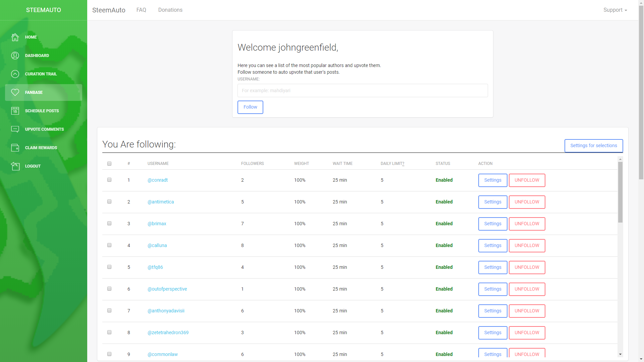Open Settings for @conradt
Screen dimensions: 644x362
click(493, 180)
